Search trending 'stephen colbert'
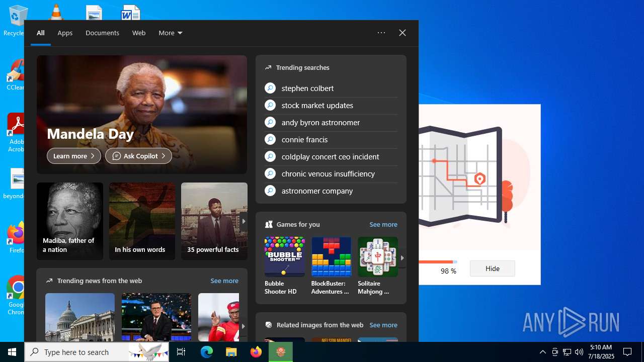This screenshot has width=644, height=362. point(331,88)
